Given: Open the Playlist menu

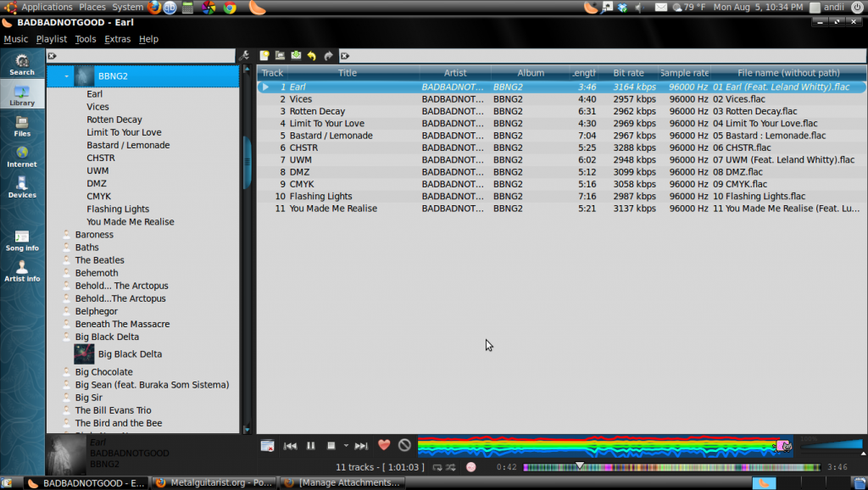Looking at the screenshot, I should click(52, 39).
